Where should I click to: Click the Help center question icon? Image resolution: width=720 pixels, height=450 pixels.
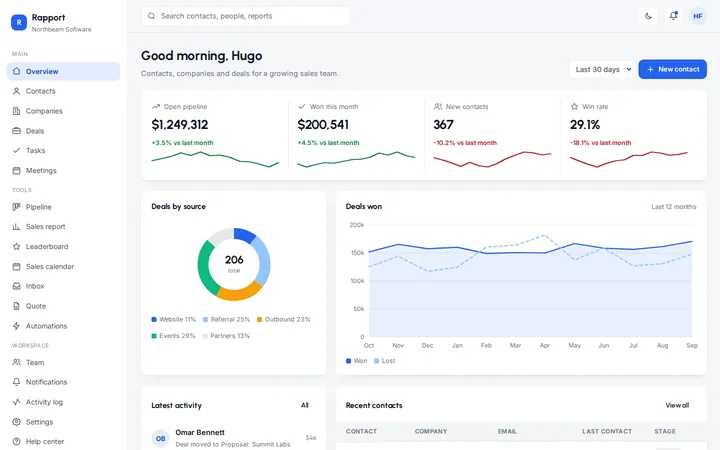tap(17, 441)
